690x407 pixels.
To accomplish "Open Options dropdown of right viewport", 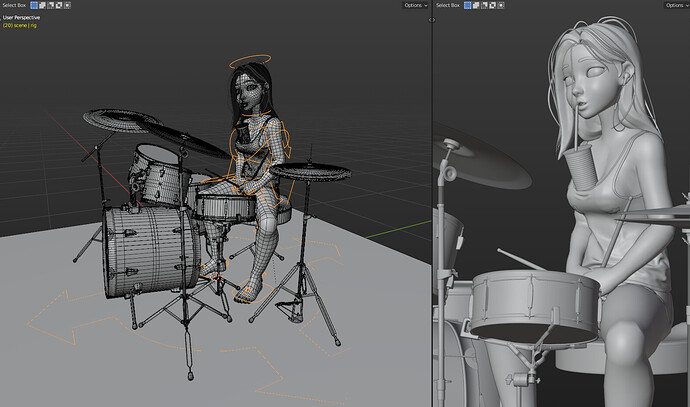I will tap(677, 5).
